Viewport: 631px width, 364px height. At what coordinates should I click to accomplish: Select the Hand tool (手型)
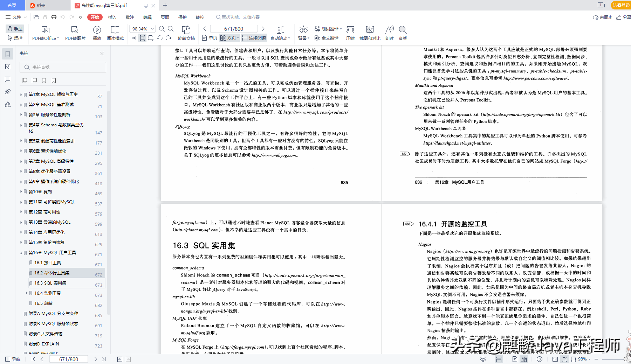pyautogui.click(x=15, y=29)
